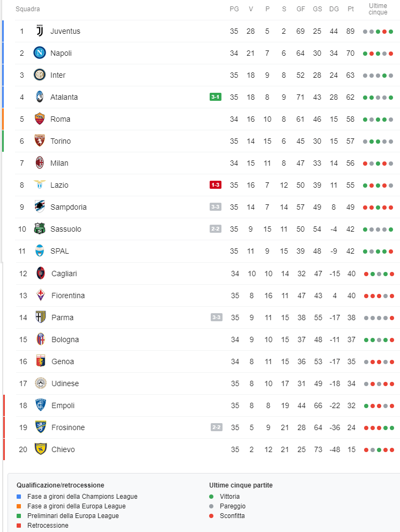Image resolution: width=400 pixels, height=532 pixels.
Task: Click the Pt points column header
Action: pos(351,9)
